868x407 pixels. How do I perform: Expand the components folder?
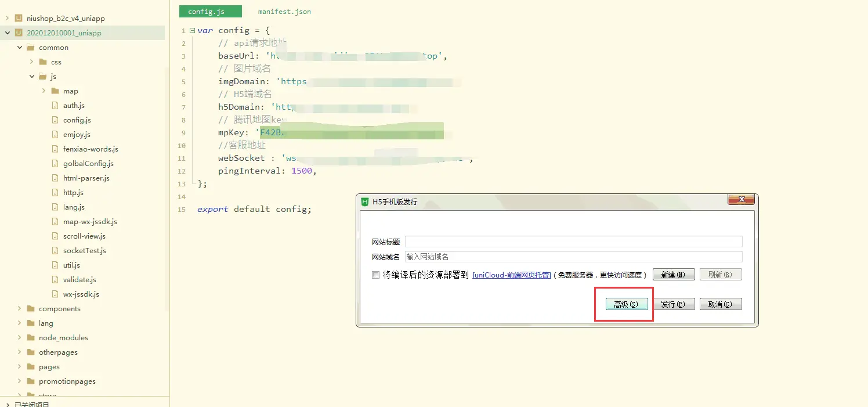coord(19,309)
